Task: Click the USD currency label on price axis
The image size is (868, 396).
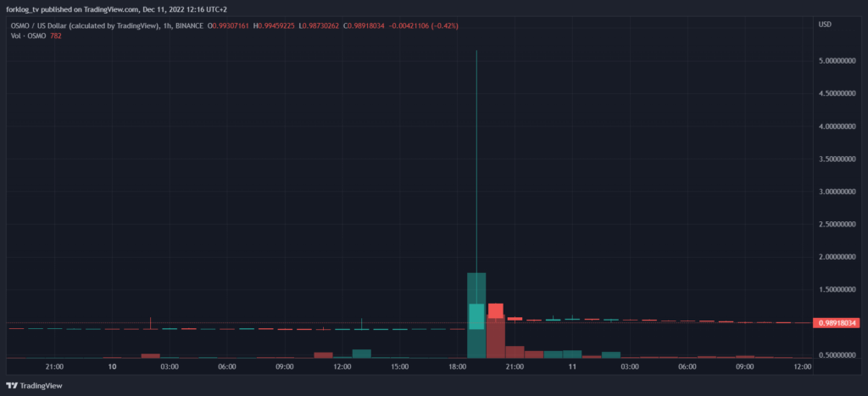Action: pos(825,25)
